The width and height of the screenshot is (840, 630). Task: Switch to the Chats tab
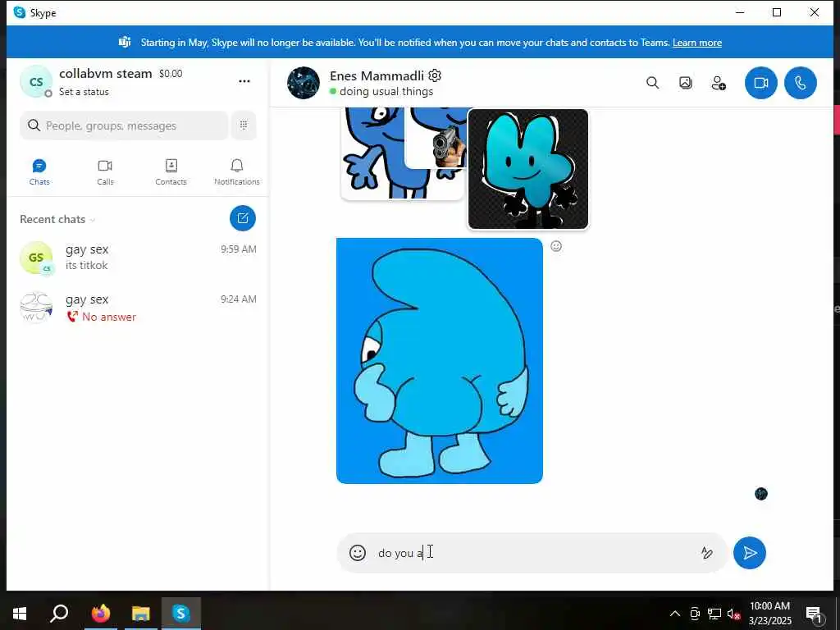point(39,172)
